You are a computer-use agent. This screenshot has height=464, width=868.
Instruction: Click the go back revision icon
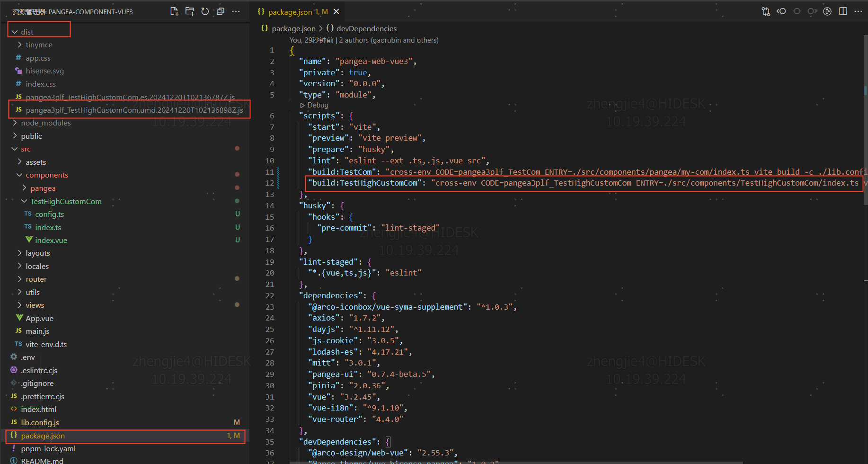coord(781,11)
